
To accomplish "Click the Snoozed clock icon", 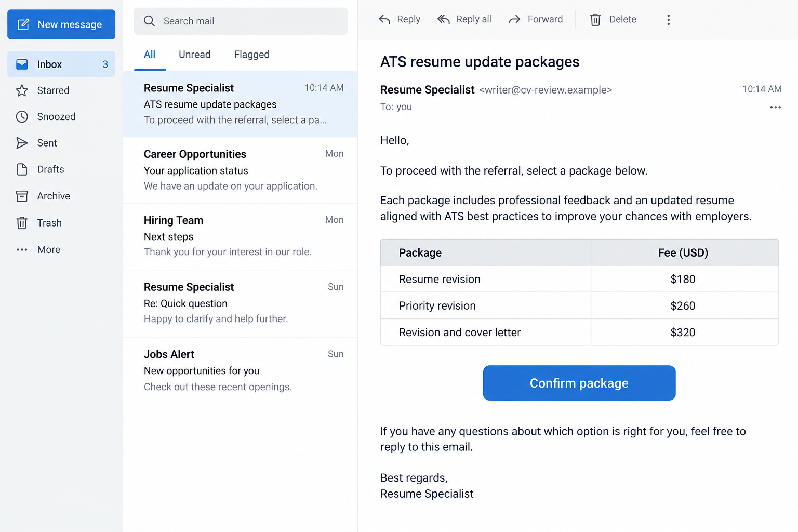I will pyautogui.click(x=22, y=117).
